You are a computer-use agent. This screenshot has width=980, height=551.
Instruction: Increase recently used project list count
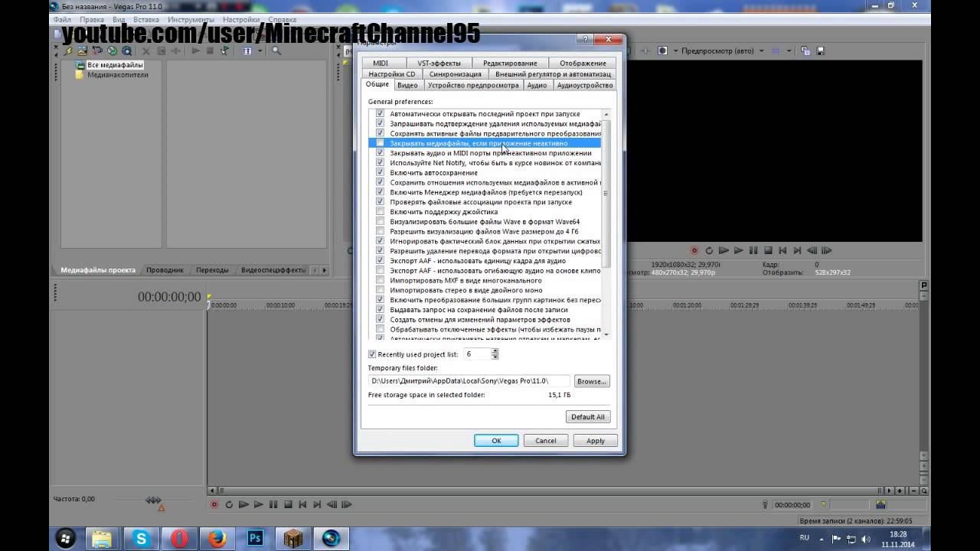coord(495,351)
